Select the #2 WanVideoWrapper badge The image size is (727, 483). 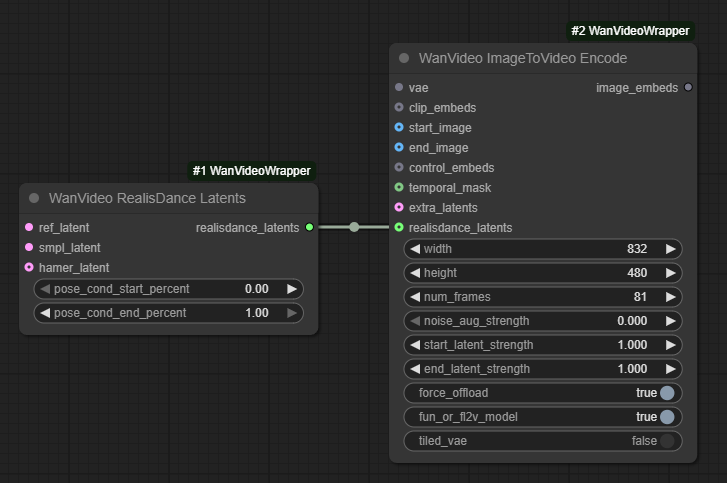630,31
